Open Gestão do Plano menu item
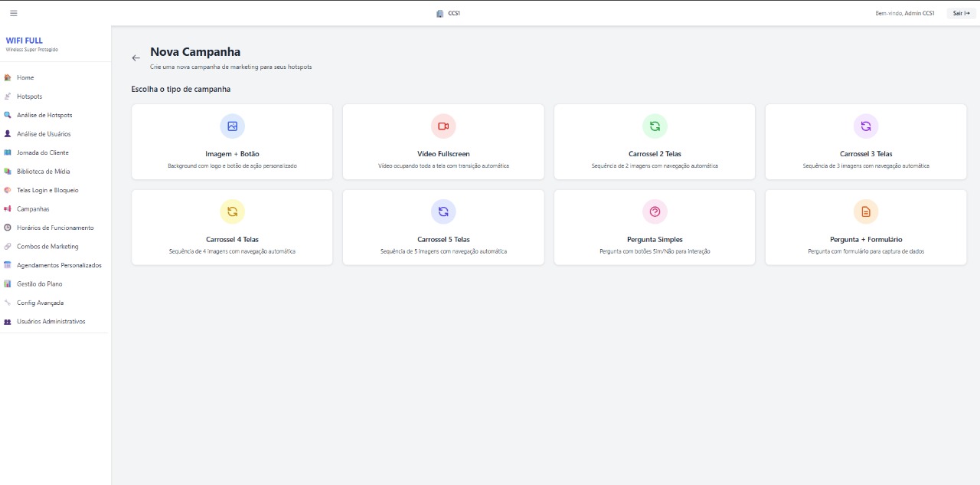Image resolution: width=980 pixels, height=485 pixels. [38, 284]
